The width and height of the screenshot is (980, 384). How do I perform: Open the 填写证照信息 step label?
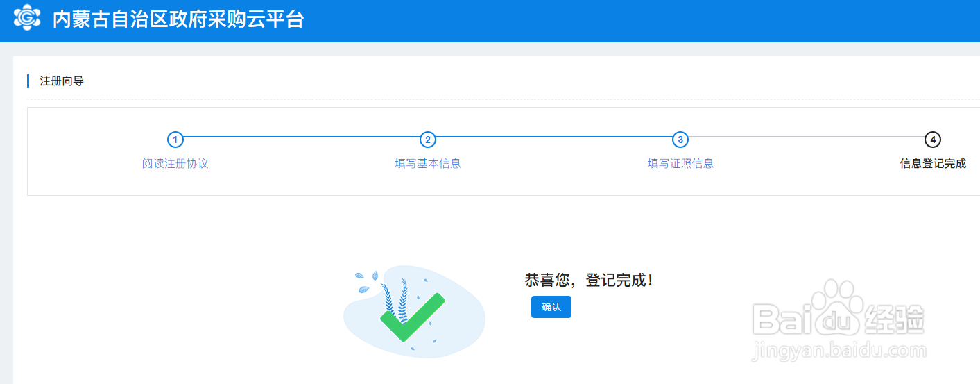(x=680, y=164)
